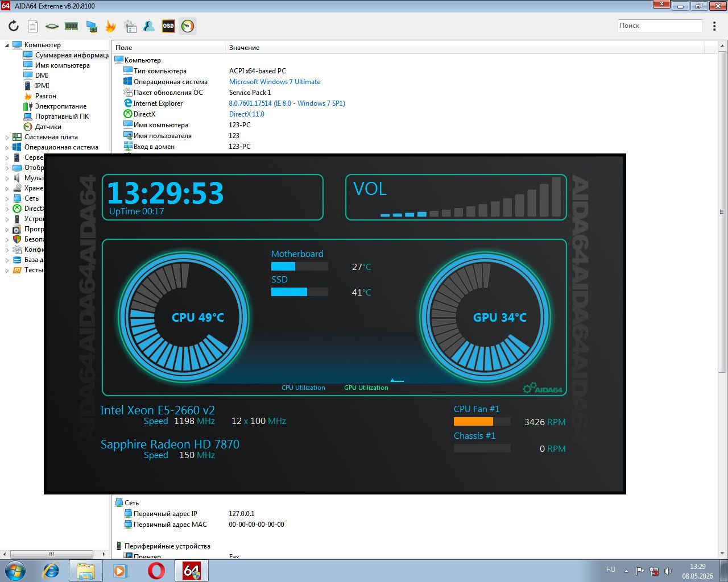Expand the Операционная система tree node

(x=7, y=147)
